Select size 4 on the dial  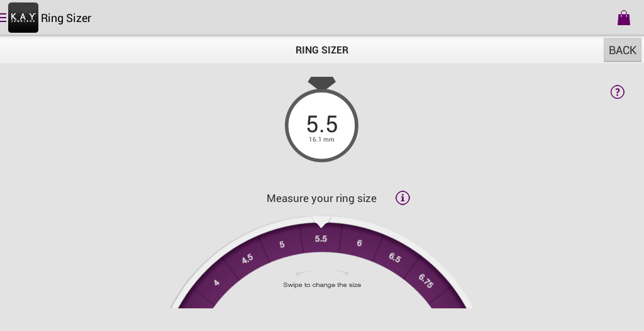click(x=216, y=283)
